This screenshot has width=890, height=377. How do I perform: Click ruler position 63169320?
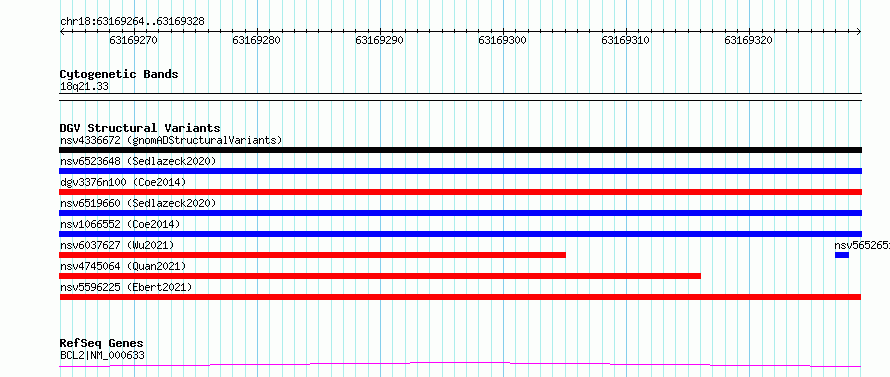point(749,40)
